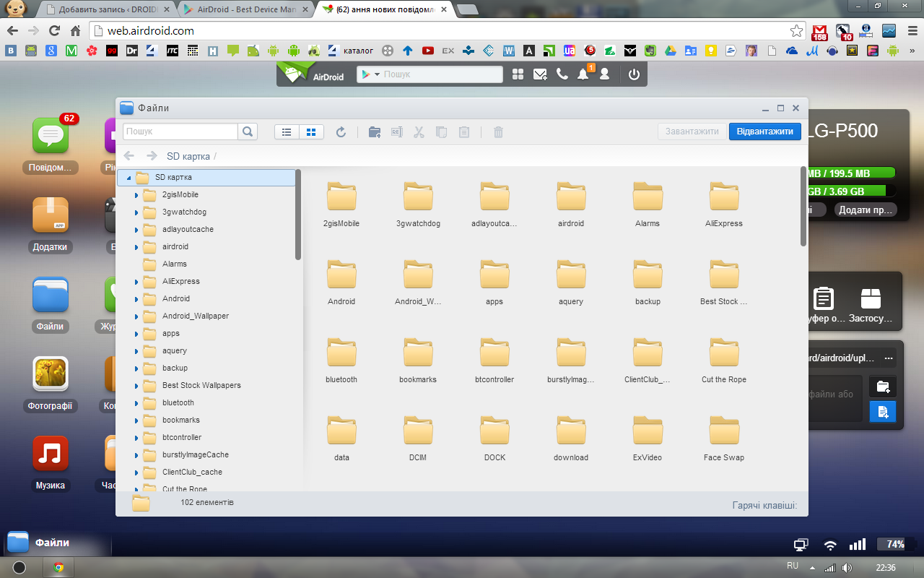Switch file view to grid mode
The image size is (924, 578).
pos(312,131)
